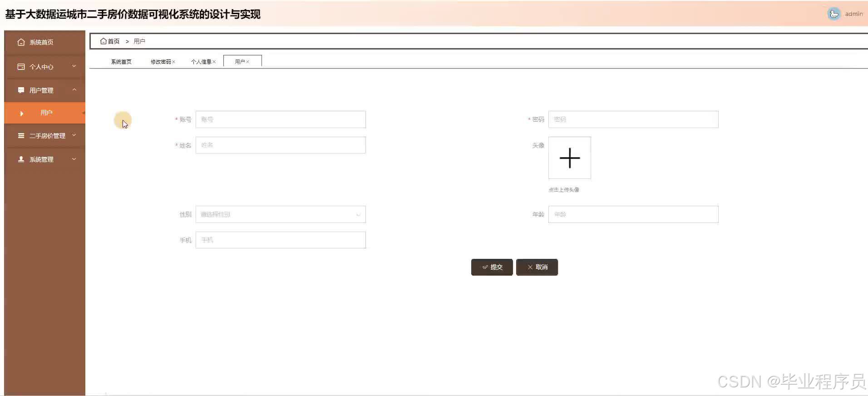Click the chat icon beside 用户管理
This screenshot has height=396, width=868.
click(x=21, y=90)
